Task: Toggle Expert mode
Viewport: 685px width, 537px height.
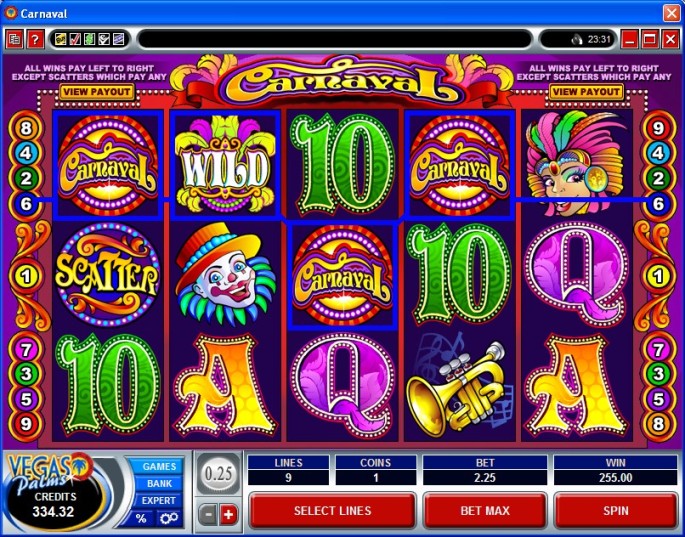Action: pos(158,500)
